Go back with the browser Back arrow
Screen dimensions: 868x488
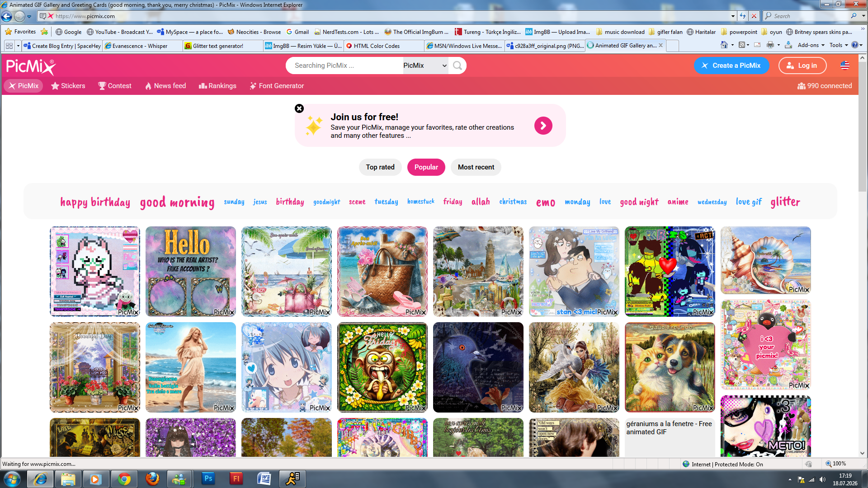7,16
